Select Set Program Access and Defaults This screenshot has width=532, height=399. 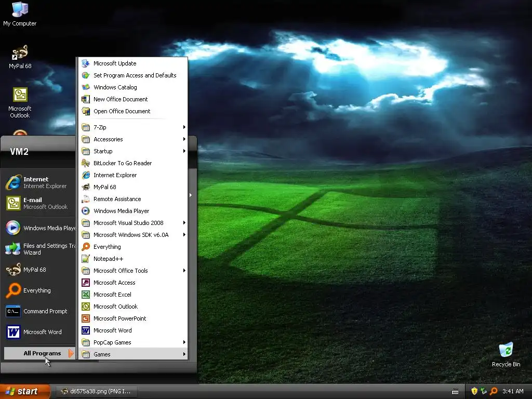[x=132, y=75]
